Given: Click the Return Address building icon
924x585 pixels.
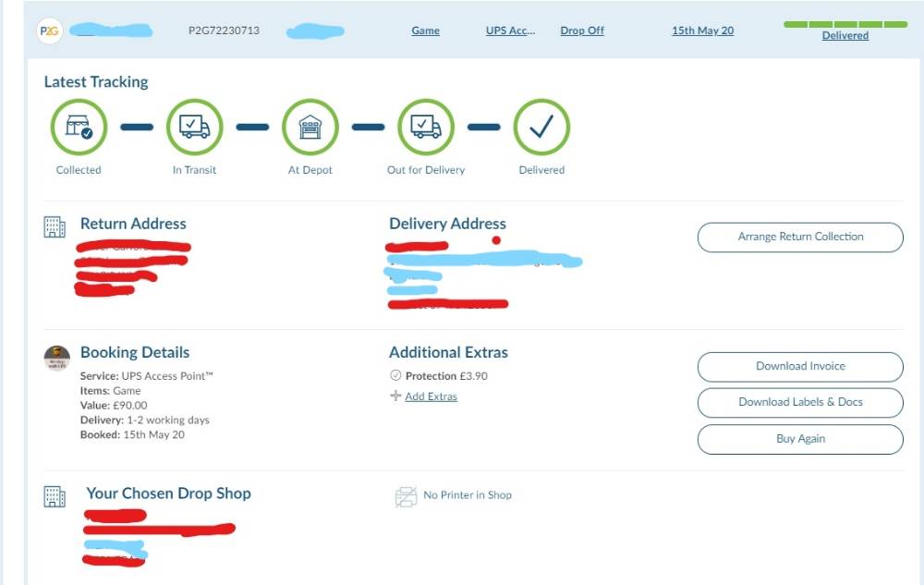Looking at the screenshot, I should click(x=55, y=226).
